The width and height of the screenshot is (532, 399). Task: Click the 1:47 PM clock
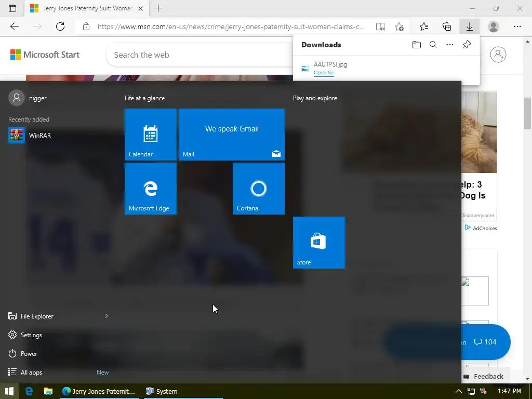(x=509, y=391)
